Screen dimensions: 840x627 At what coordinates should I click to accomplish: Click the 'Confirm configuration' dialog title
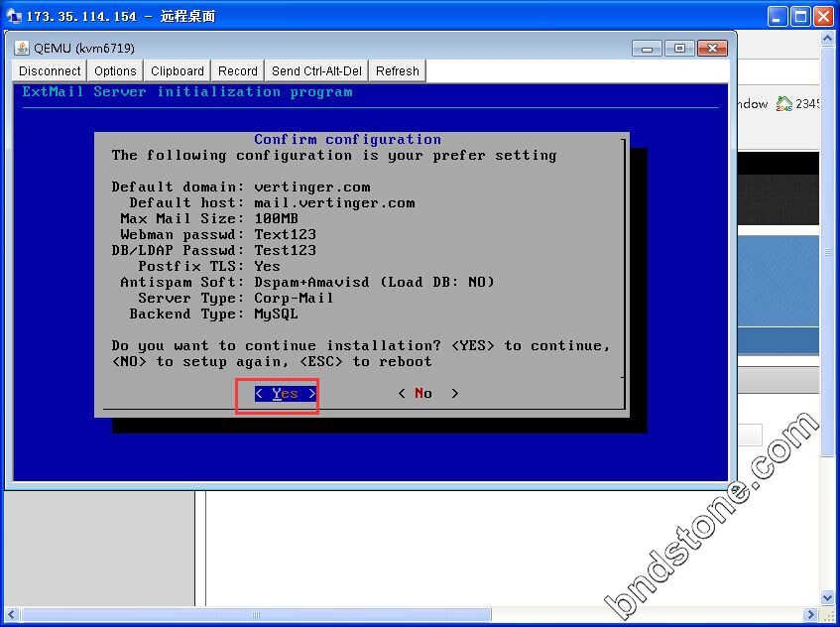pos(348,139)
